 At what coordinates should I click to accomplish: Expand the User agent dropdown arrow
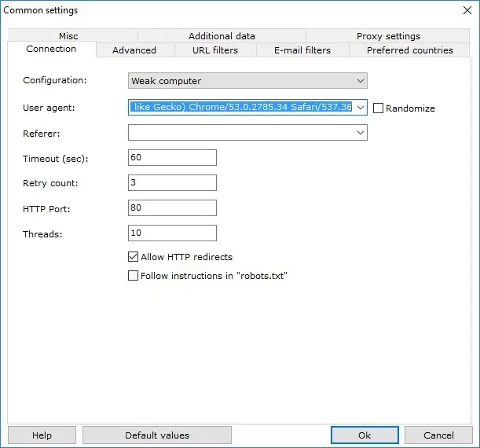(x=361, y=108)
